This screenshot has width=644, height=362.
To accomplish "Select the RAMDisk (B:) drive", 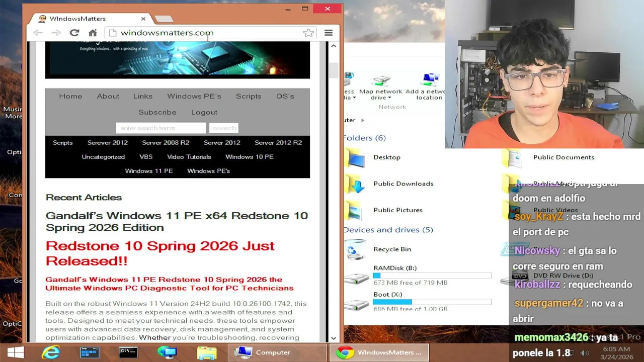I will click(419, 276).
